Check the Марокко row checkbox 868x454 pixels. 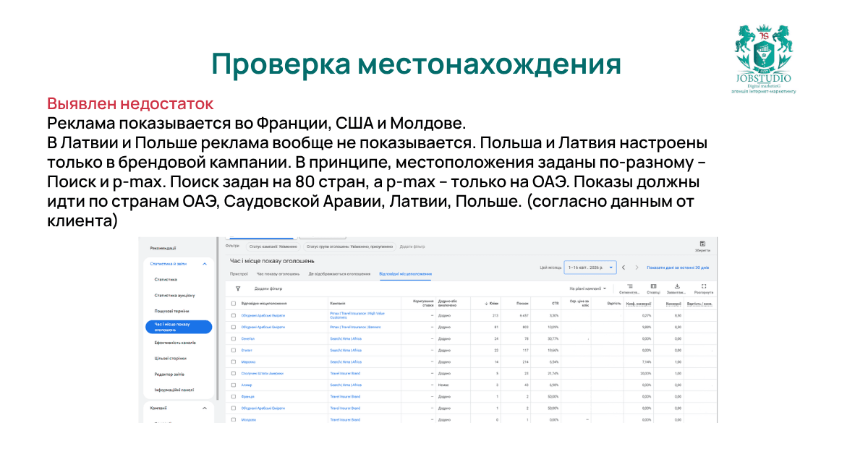(234, 361)
